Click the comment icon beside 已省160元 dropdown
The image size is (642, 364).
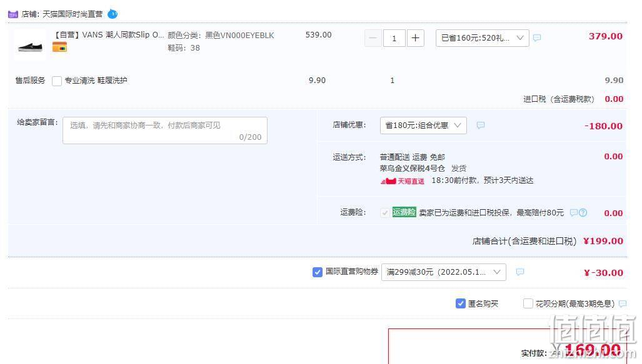537,37
